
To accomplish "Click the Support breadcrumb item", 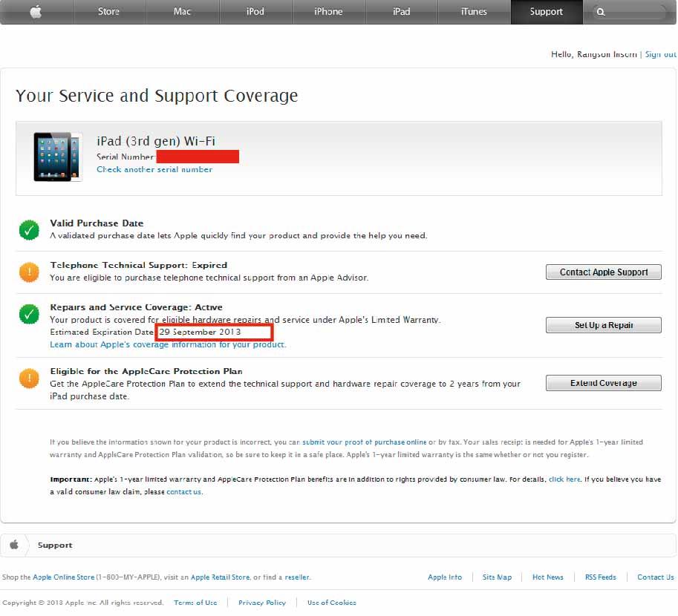I will (x=55, y=545).
